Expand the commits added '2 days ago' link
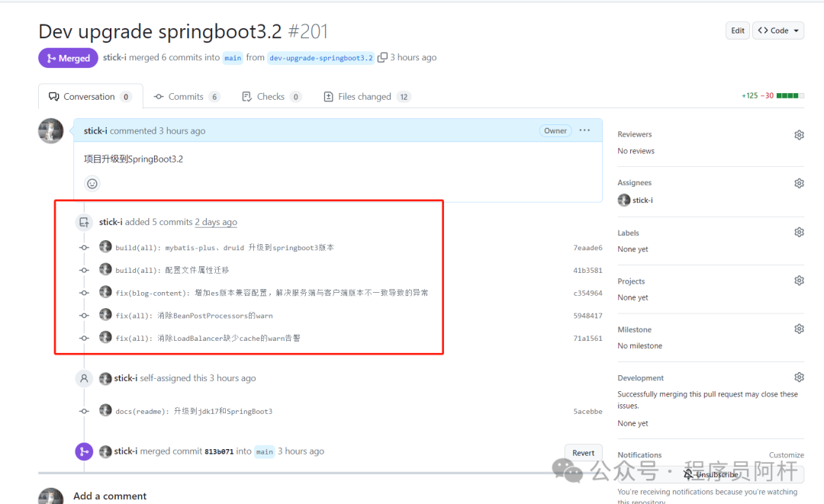824x504 pixels. tap(216, 222)
